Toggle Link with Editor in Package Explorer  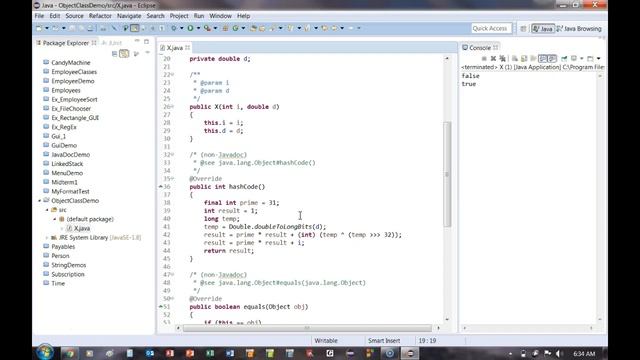point(124,53)
